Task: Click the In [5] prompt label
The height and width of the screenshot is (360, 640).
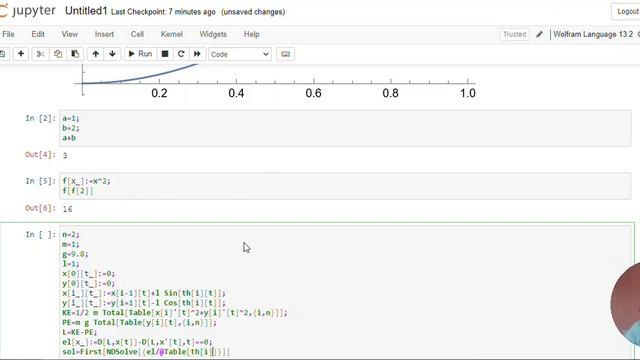Action: coord(40,181)
